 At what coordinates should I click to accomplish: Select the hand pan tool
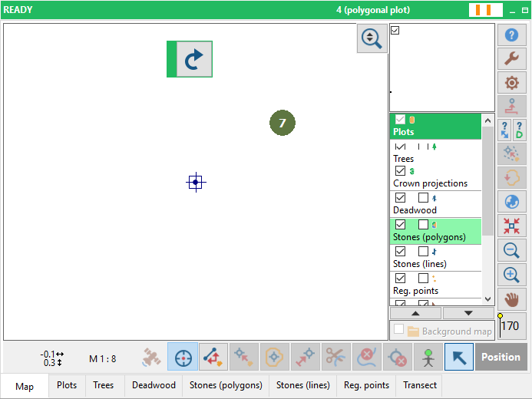pyautogui.click(x=511, y=300)
